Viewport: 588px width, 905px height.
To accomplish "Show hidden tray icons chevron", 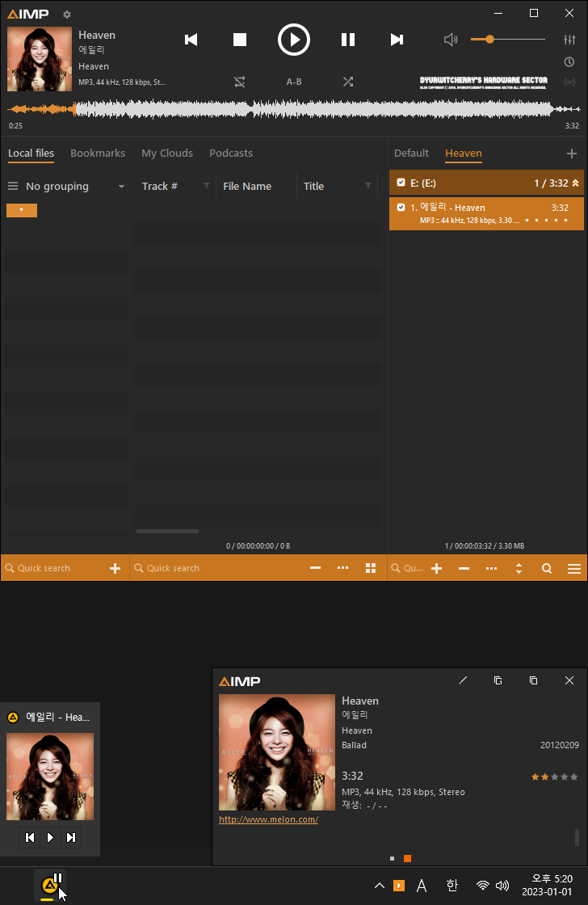I will [x=379, y=886].
